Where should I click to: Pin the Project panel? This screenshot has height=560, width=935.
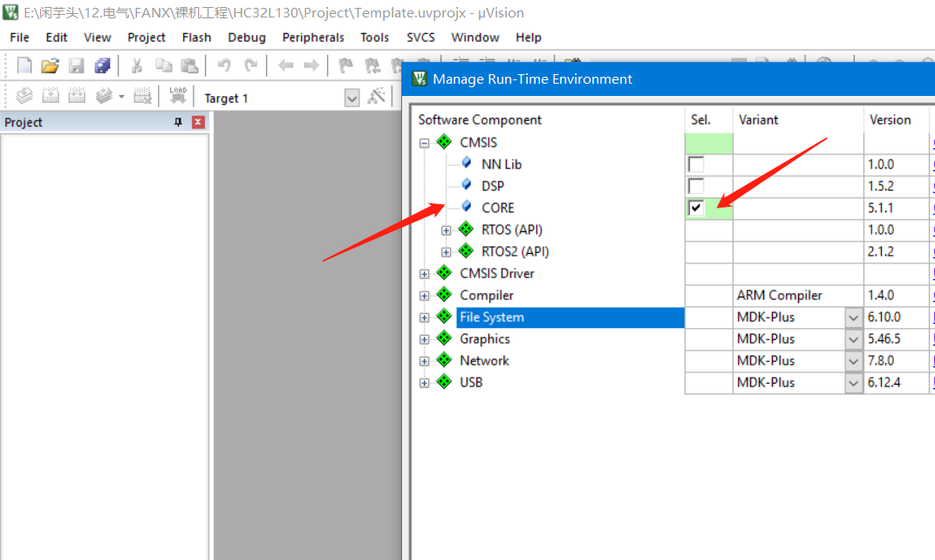[178, 122]
